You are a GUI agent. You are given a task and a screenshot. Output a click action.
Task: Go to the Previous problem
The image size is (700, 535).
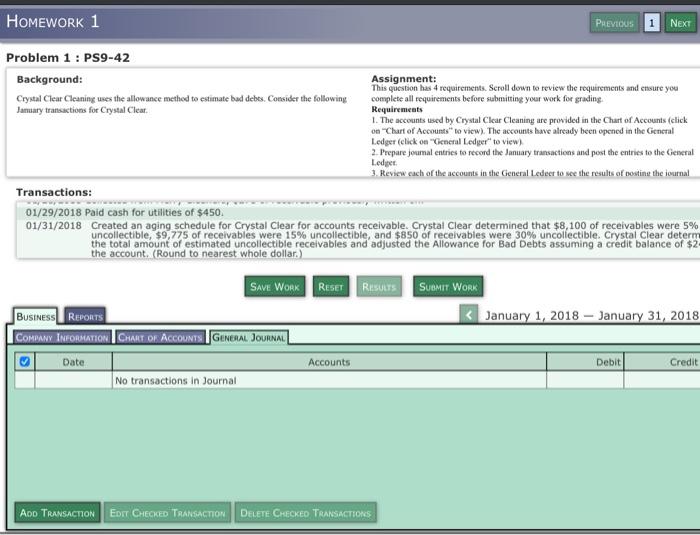coord(614,23)
